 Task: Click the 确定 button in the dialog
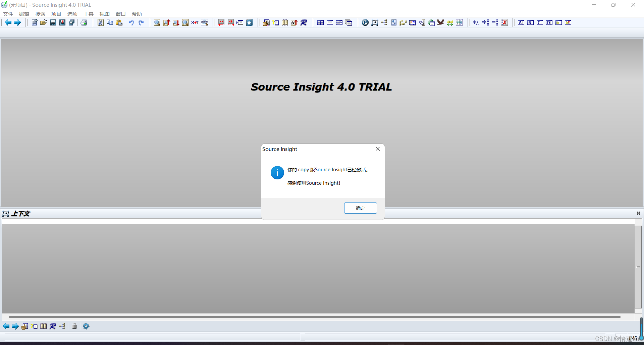tap(360, 208)
